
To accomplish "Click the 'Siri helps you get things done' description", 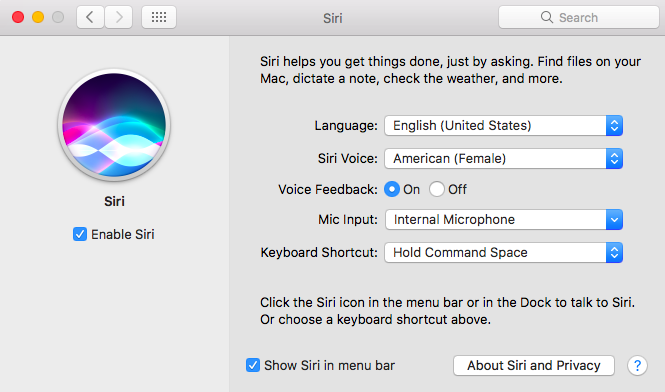I will click(x=450, y=70).
